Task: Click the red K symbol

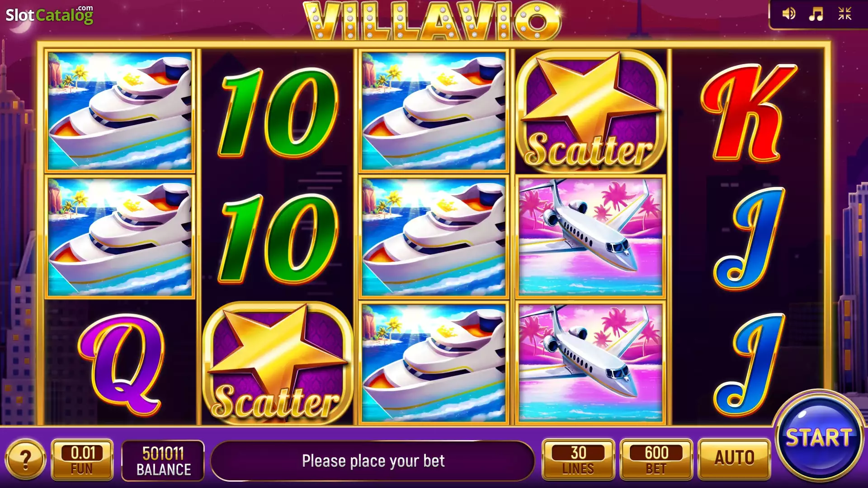Action: (x=748, y=112)
